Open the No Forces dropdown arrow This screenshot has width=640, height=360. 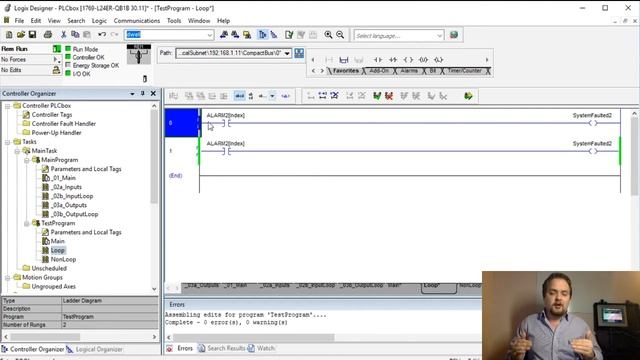57,60
